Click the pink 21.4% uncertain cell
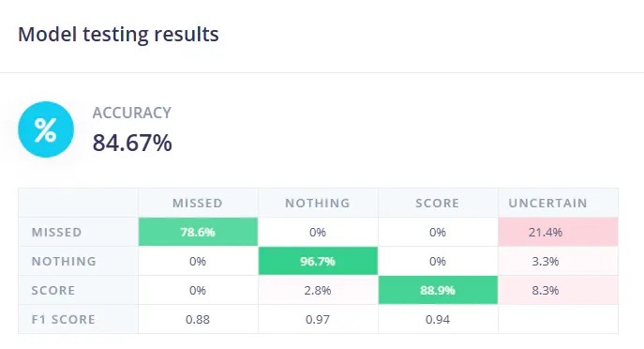 [x=558, y=232]
